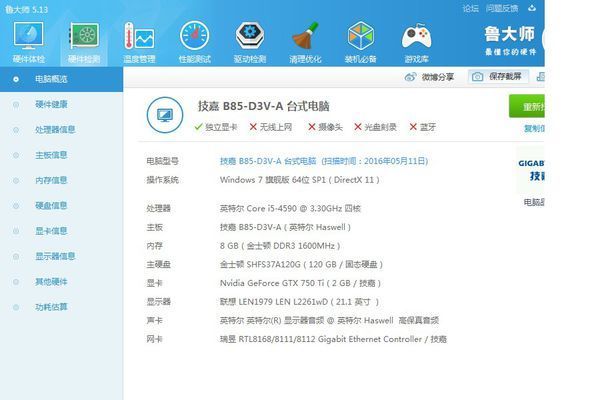Click the 微博分享 share button

click(x=429, y=77)
